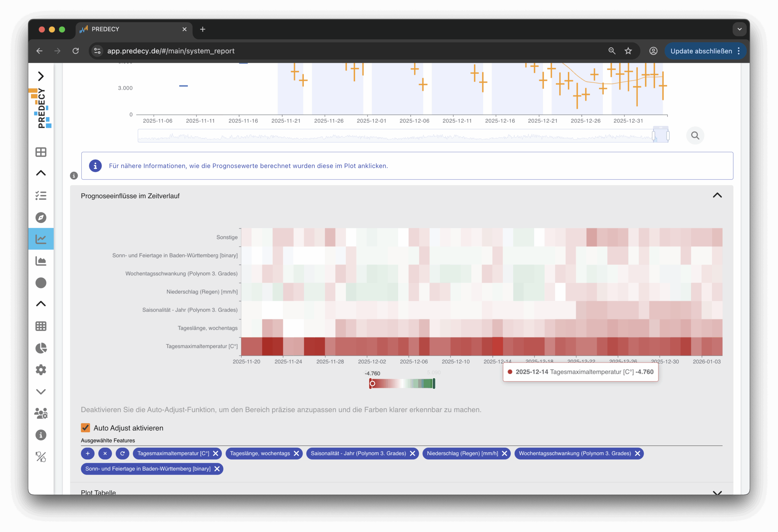
Task: Click the table grid sidebar icon
Action: [41, 326]
